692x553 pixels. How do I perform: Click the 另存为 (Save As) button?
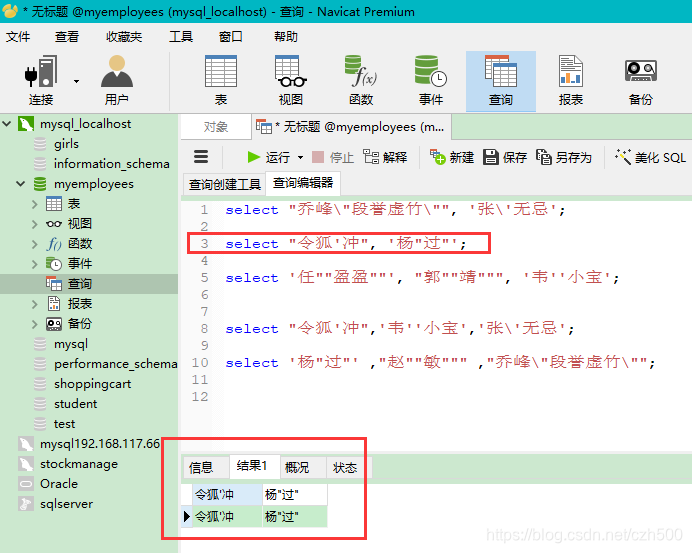[564, 157]
